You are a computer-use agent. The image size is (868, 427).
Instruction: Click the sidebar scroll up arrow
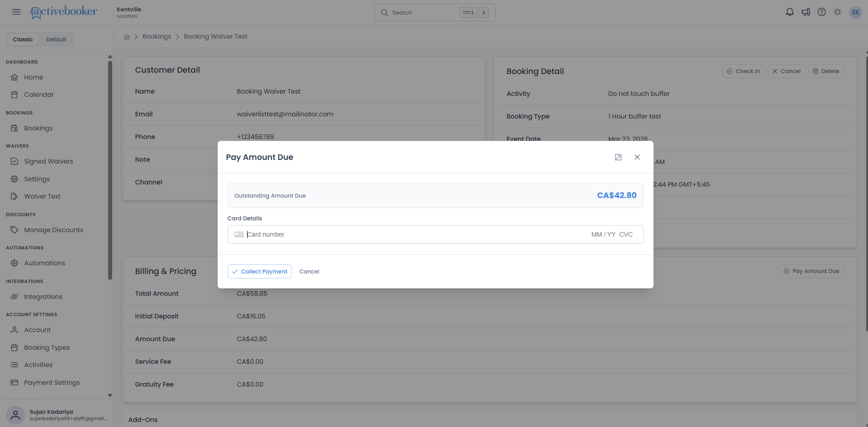pos(110,57)
